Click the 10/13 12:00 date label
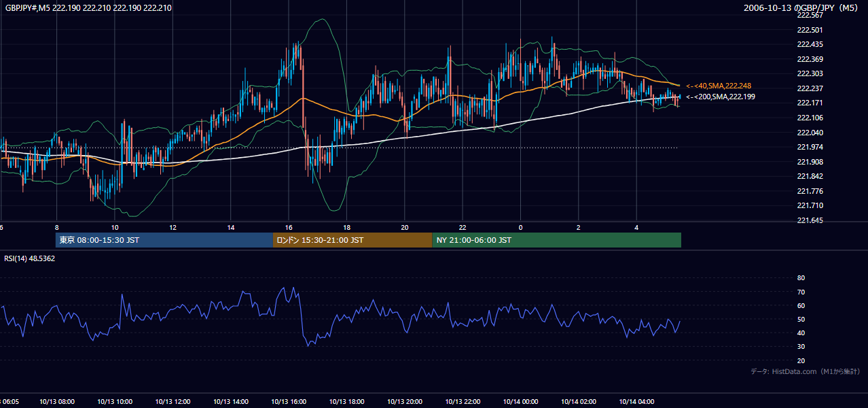The height and width of the screenshot is (408, 868). coord(173,402)
